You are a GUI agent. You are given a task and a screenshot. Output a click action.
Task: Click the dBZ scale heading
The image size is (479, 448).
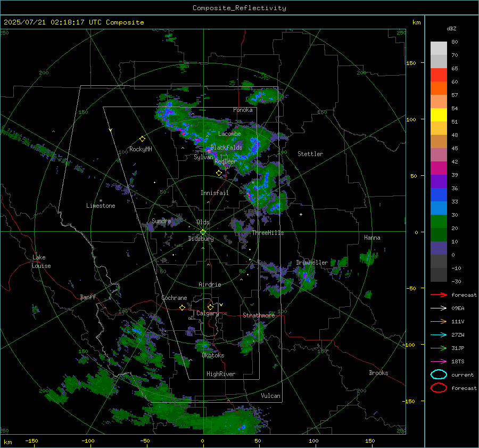point(451,28)
